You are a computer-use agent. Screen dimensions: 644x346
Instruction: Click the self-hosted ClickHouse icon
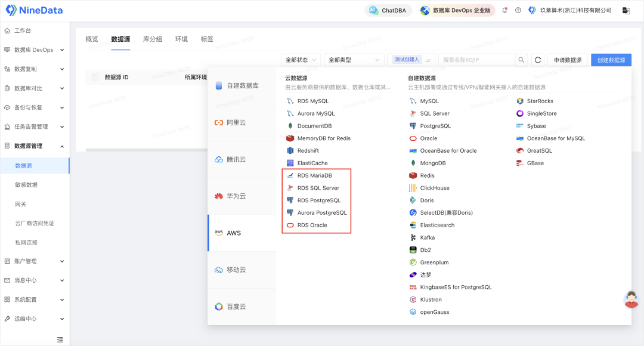click(413, 188)
